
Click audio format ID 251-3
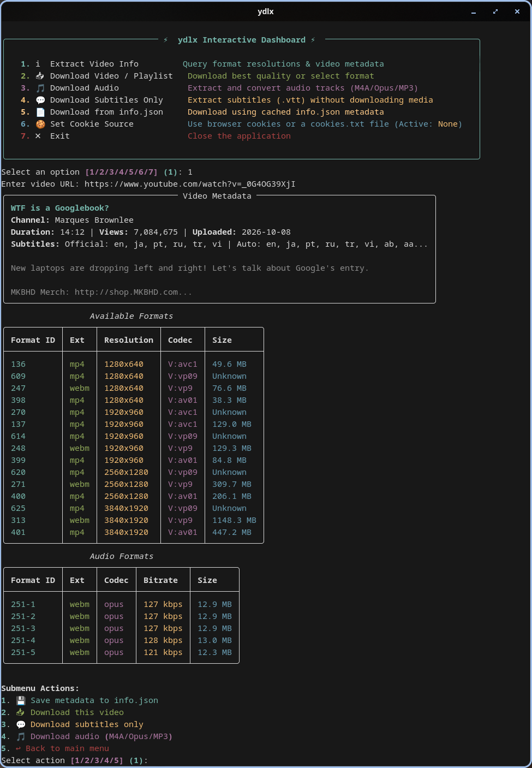click(23, 628)
